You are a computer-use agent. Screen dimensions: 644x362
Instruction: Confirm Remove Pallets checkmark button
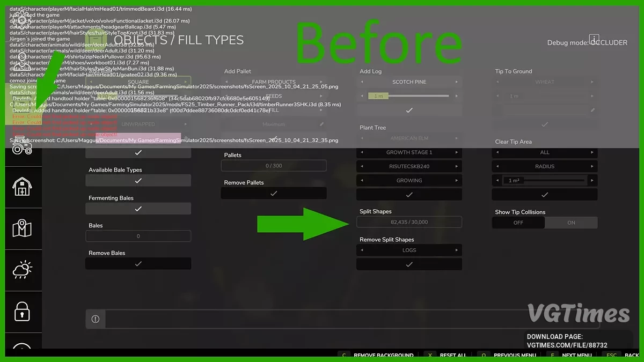274,193
